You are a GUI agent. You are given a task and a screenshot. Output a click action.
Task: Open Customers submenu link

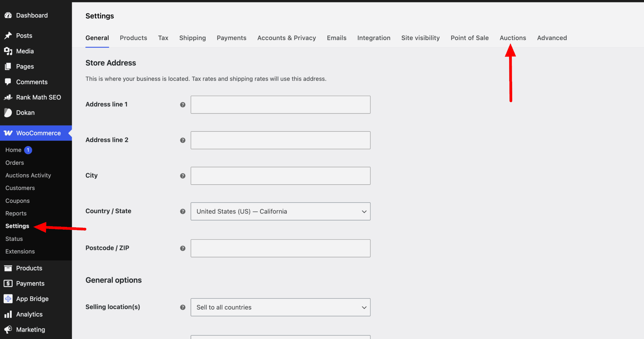20,188
